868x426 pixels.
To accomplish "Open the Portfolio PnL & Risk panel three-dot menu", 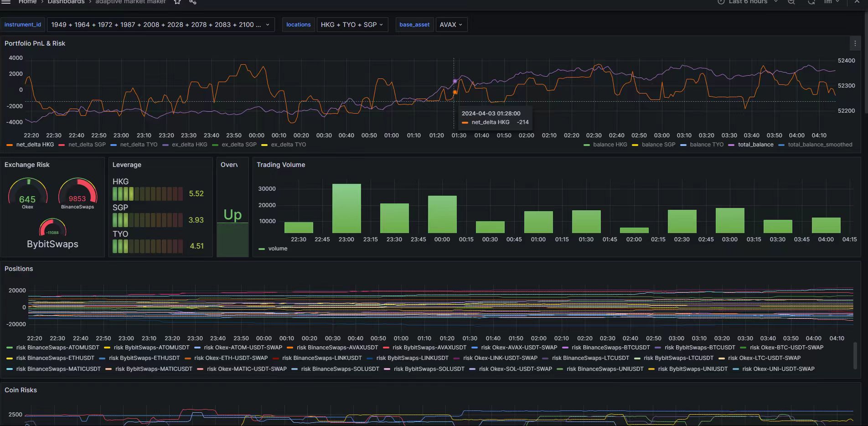I will click(855, 43).
